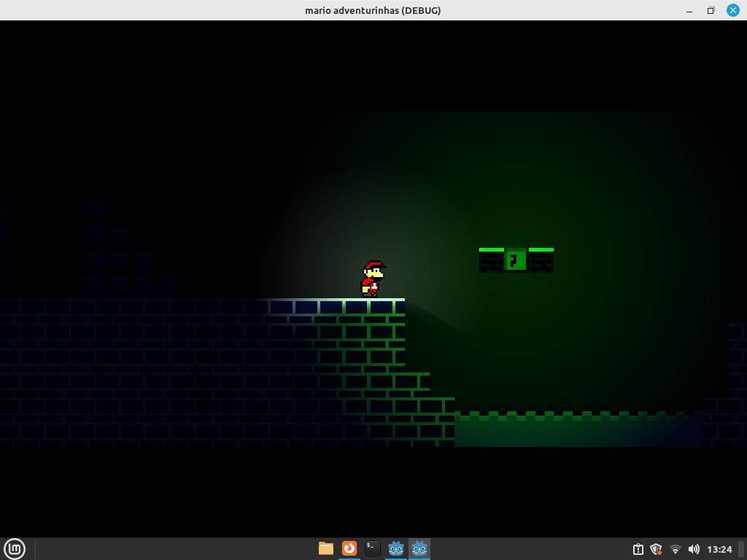Viewport: 747px width, 560px height.
Task: Open the Terminal from the taskbar
Action: [373, 548]
